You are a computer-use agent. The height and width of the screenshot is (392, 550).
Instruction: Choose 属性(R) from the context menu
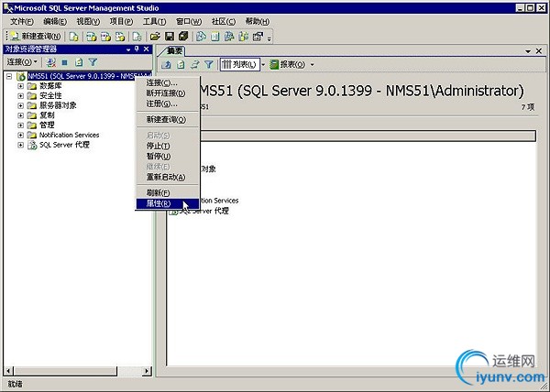point(168,203)
